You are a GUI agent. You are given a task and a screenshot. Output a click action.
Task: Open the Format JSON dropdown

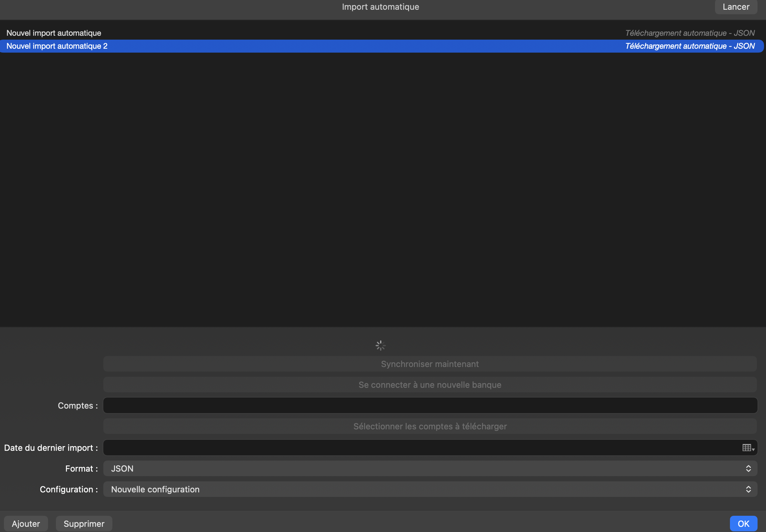[430, 468]
